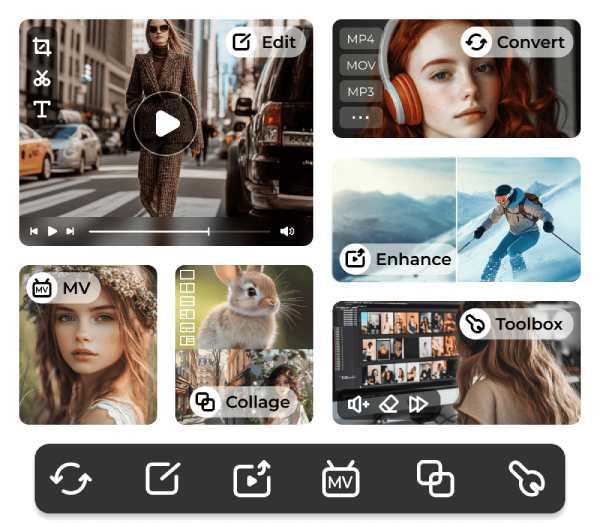Click the skier enhanced image thumbnail

point(519,219)
